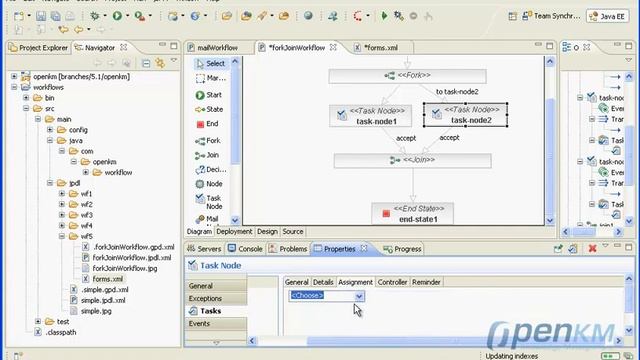Screen dimensions: 640x360
Task: Select the Fork node in diagram
Action: (x=407, y=76)
